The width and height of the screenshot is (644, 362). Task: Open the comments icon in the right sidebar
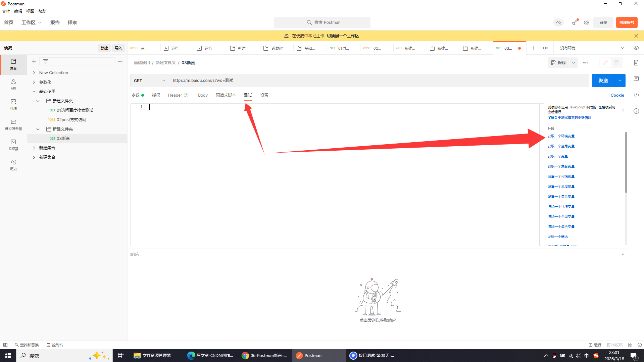(x=636, y=79)
